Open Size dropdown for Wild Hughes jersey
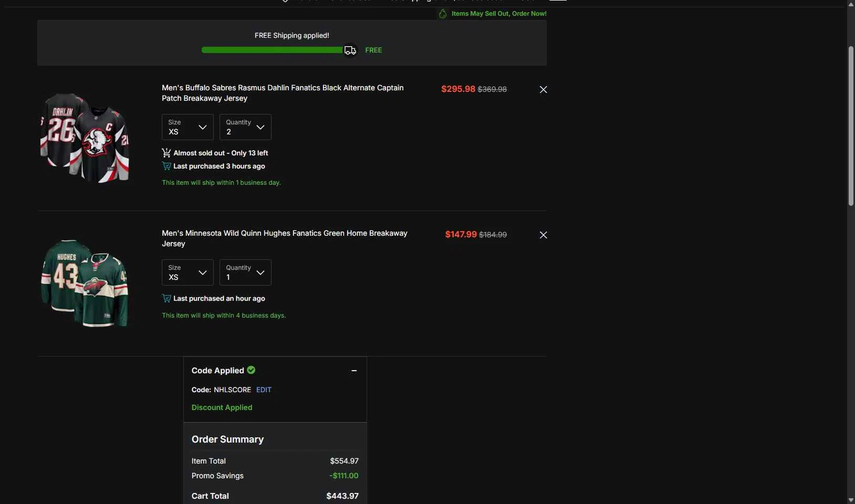The width and height of the screenshot is (855, 504). [187, 272]
